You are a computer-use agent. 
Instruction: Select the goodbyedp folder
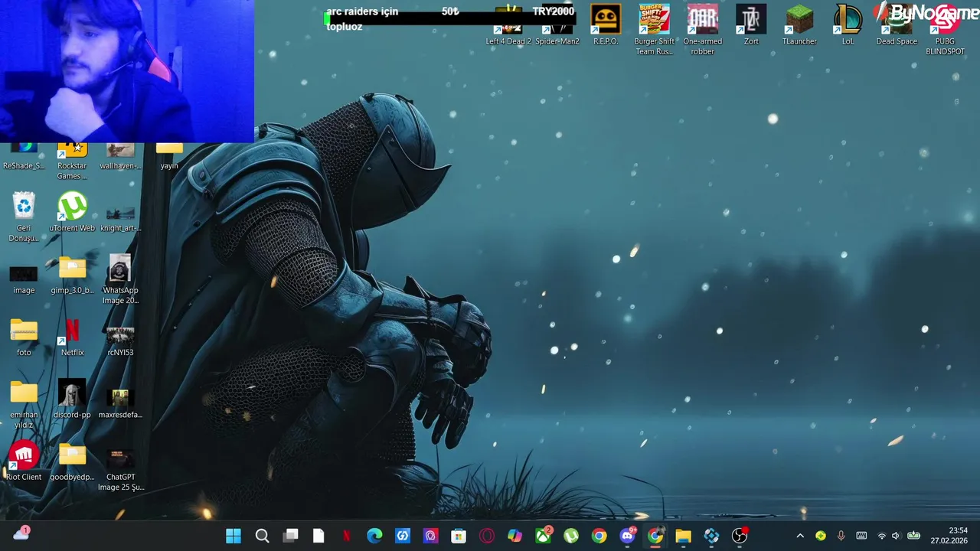click(x=72, y=461)
